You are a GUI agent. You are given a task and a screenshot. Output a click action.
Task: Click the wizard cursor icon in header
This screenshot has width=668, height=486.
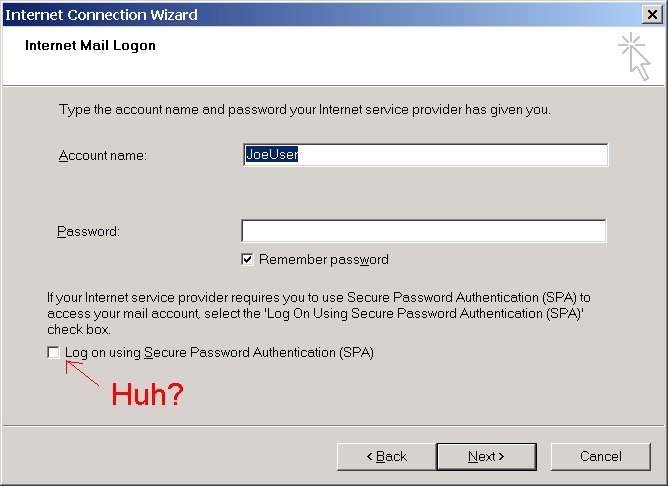click(x=634, y=56)
